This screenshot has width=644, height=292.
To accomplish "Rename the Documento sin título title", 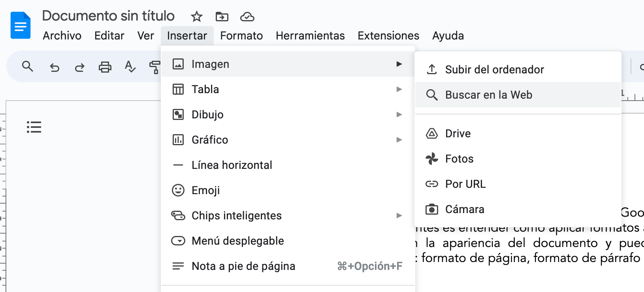I will click(108, 16).
